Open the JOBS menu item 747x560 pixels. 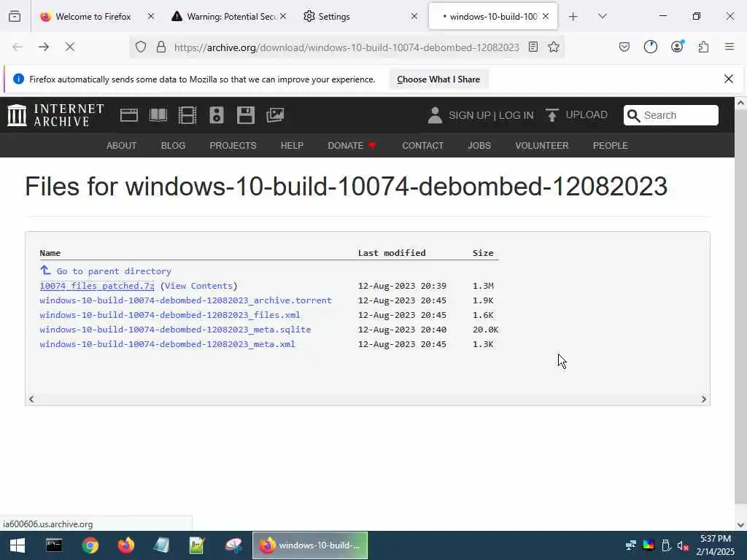click(479, 146)
